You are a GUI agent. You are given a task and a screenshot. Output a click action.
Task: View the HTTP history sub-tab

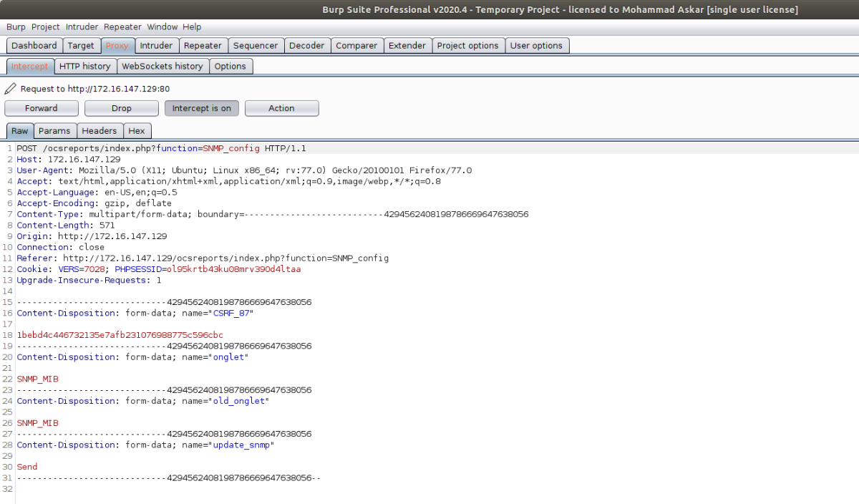pyautogui.click(x=85, y=66)
